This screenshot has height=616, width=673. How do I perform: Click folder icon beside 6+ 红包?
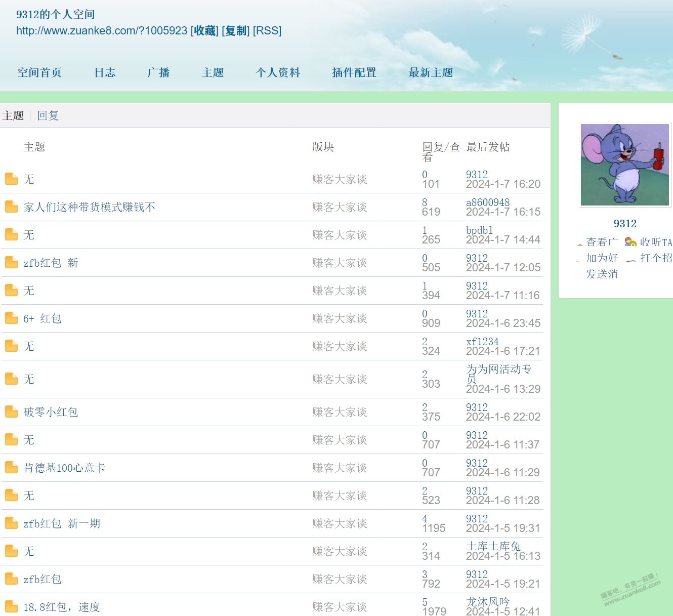(11, 318)
